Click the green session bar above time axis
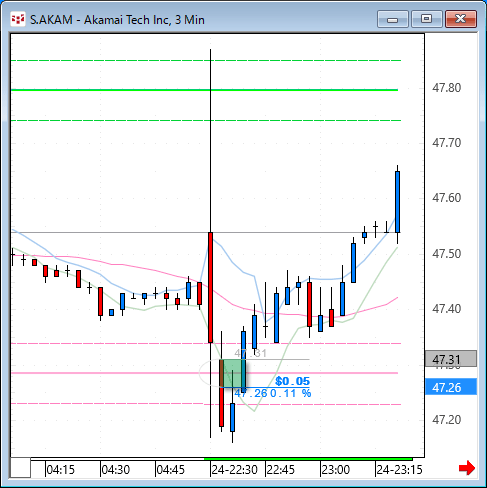Viewport: 487px width, 488px height. 308,459
